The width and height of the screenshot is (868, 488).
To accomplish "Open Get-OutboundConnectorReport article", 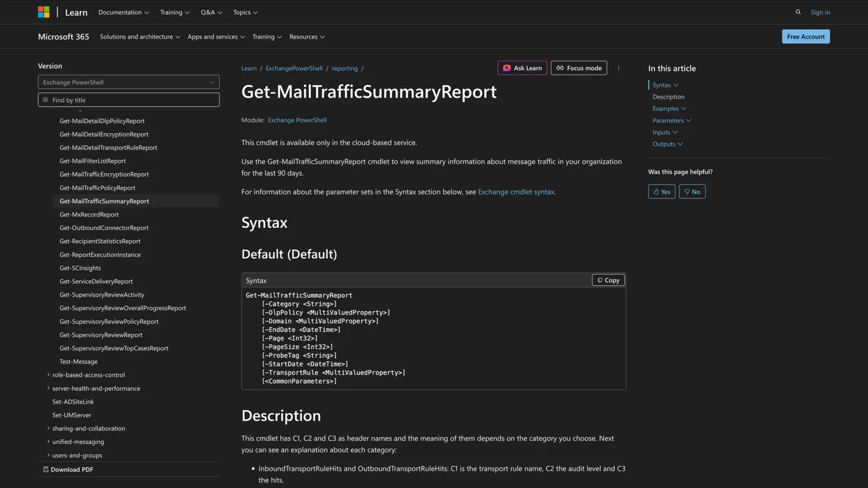I will (104, 228).
